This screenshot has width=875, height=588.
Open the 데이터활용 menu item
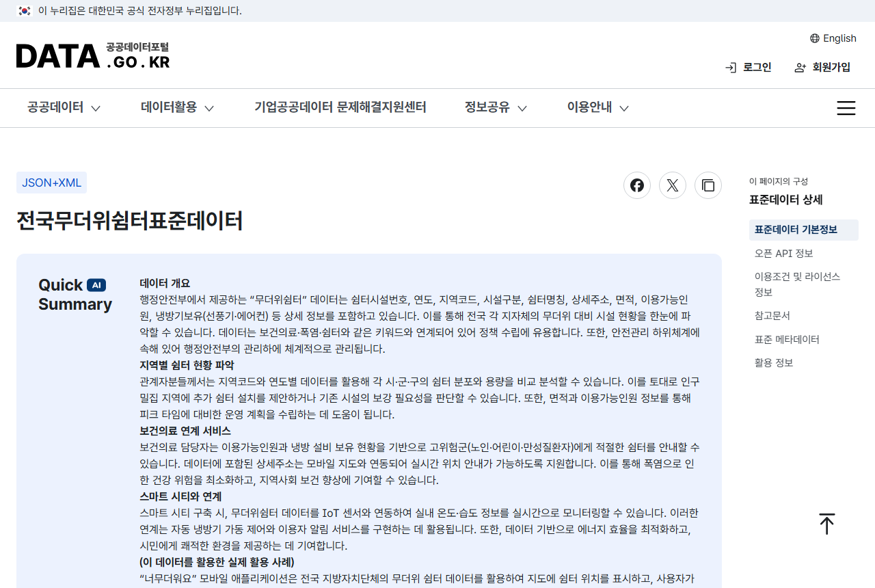coord(169,107)
